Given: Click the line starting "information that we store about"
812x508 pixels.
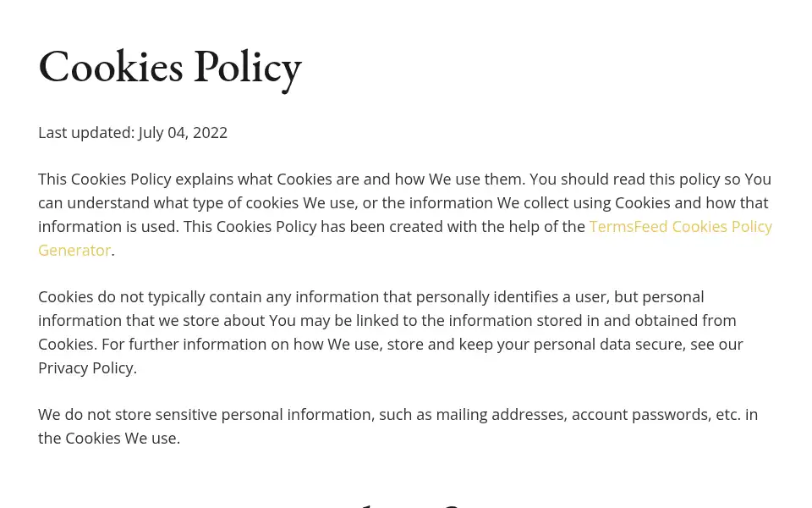Looking at the screenshot, I should (x=387, y=320).
